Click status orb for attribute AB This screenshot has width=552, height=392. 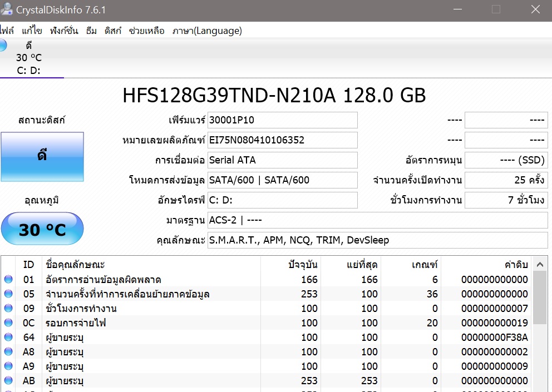tap(8, 380)
